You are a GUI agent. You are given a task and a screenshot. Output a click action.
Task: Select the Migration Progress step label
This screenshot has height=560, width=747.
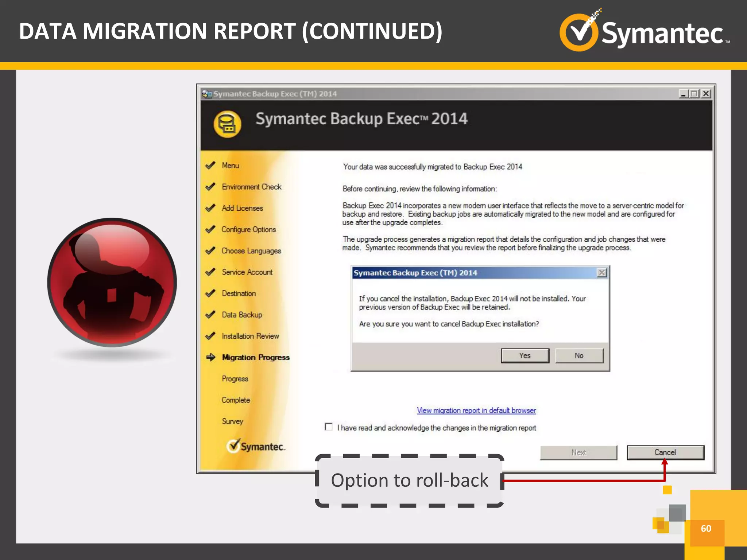(x=256, y=357)
